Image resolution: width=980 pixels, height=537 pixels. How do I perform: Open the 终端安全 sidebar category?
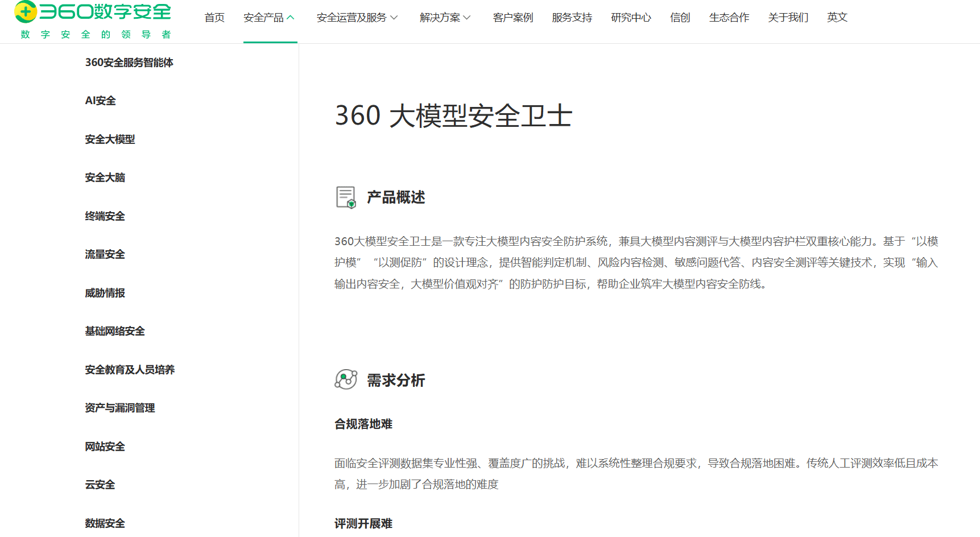click(x=105, y=216)
